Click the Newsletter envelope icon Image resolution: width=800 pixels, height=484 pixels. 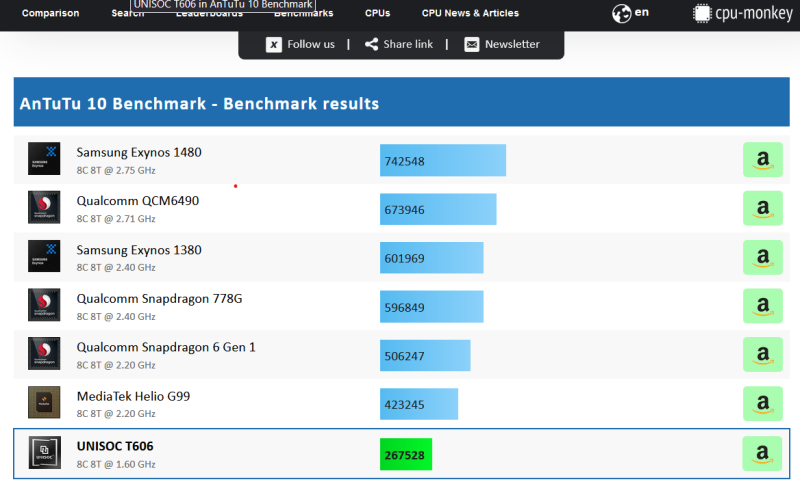click(471, 44)
